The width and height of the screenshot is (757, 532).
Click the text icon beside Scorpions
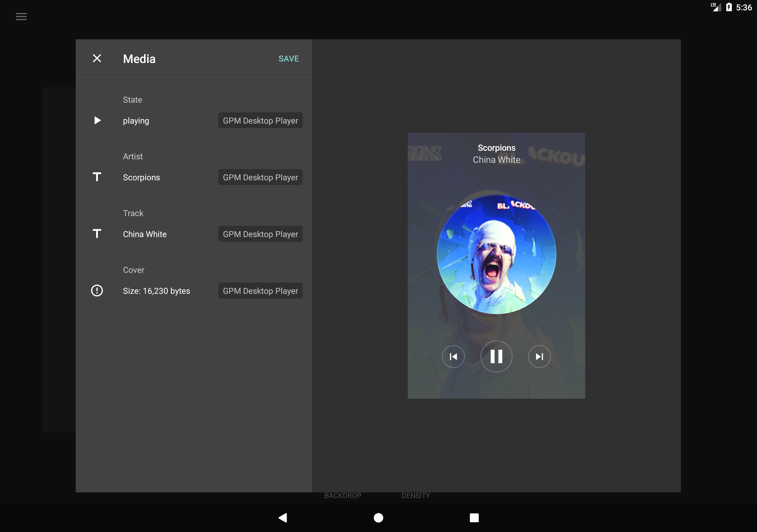pyautogui.click(x=97, y=177)
